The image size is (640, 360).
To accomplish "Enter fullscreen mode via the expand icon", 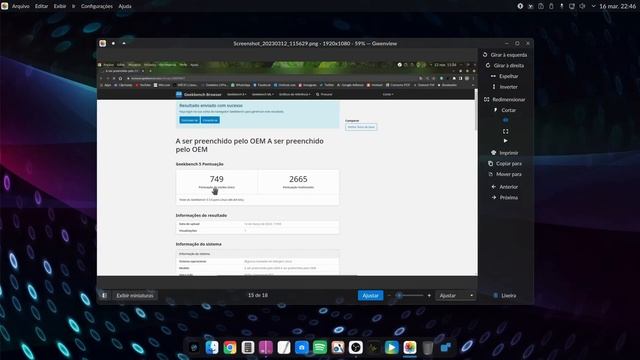I will (505, 131).
